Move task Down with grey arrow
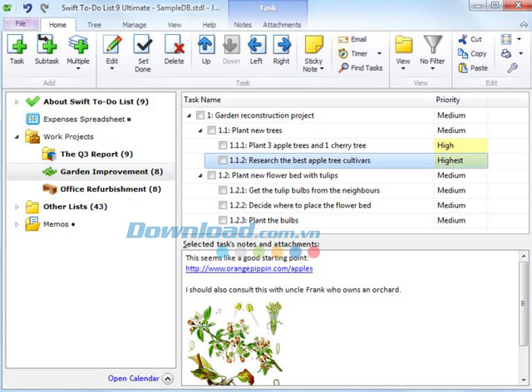Viewport: 532px width, 392px height. [231, 50]
